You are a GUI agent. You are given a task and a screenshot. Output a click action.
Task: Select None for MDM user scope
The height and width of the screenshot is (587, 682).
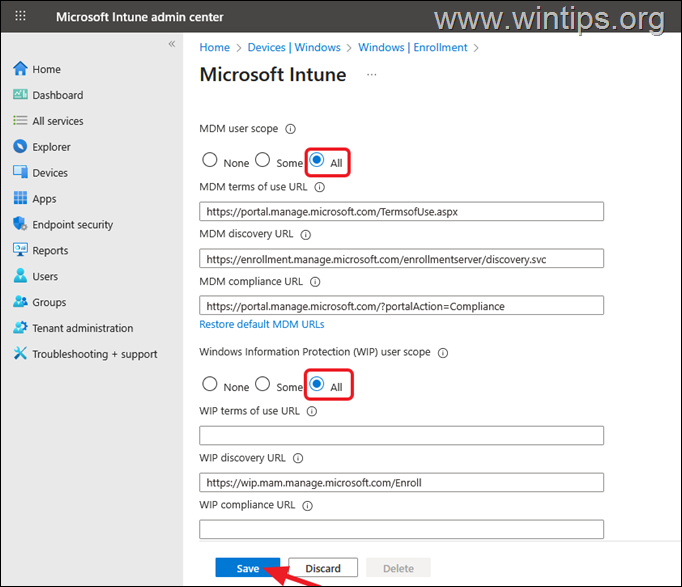pos(210,160)
